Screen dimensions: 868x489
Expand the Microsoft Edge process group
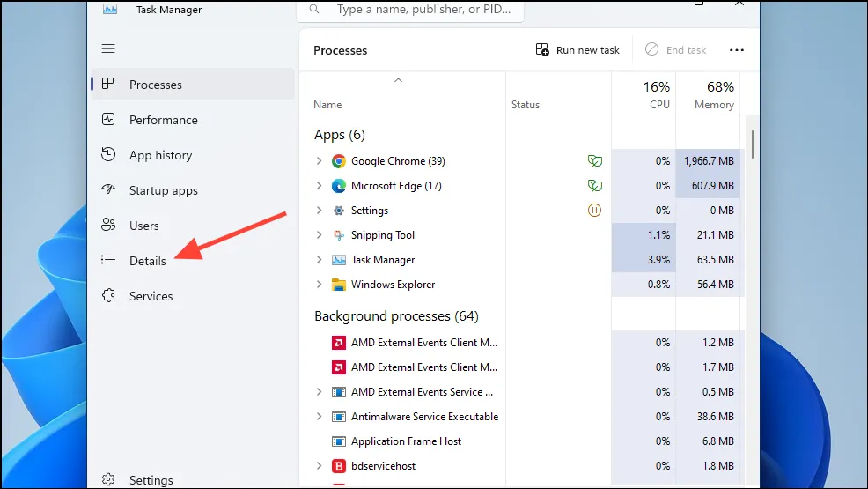[x=320, y=186]
